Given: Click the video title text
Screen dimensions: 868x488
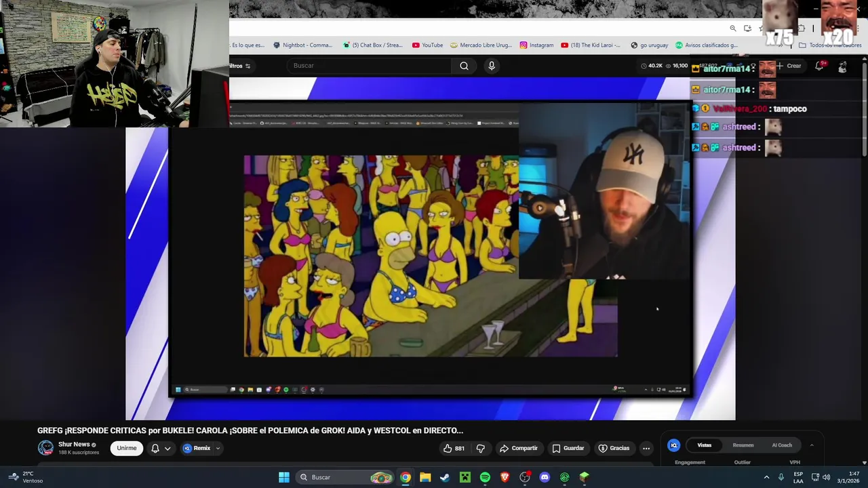Looking at the screenshot, I should (250, 430).
